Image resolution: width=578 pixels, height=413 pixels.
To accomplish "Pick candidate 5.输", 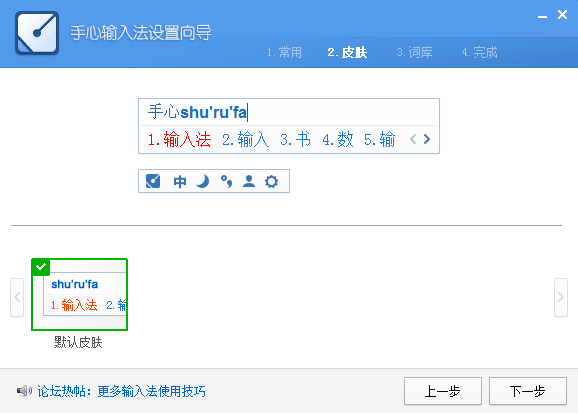I will 380,139.
